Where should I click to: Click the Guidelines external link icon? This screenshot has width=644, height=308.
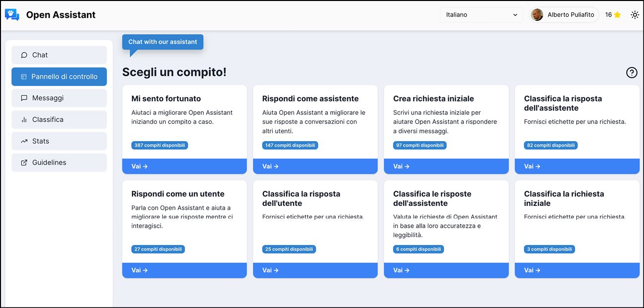click(24, 162)
